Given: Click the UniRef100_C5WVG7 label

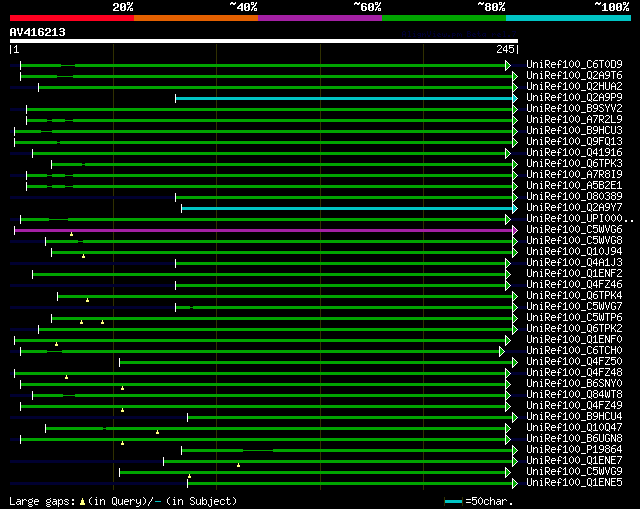Looking at the screenshot, I should [574, 307].
